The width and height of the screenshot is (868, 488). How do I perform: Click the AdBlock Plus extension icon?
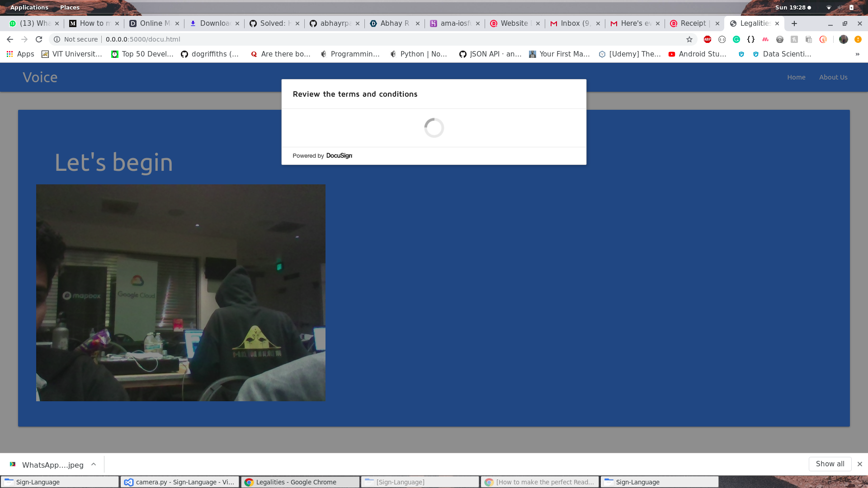click(708, 39)
